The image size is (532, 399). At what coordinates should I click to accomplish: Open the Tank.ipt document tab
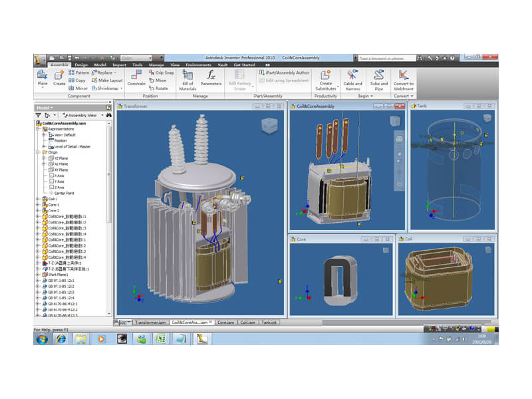pyautogui.click(x=267, y=321)
